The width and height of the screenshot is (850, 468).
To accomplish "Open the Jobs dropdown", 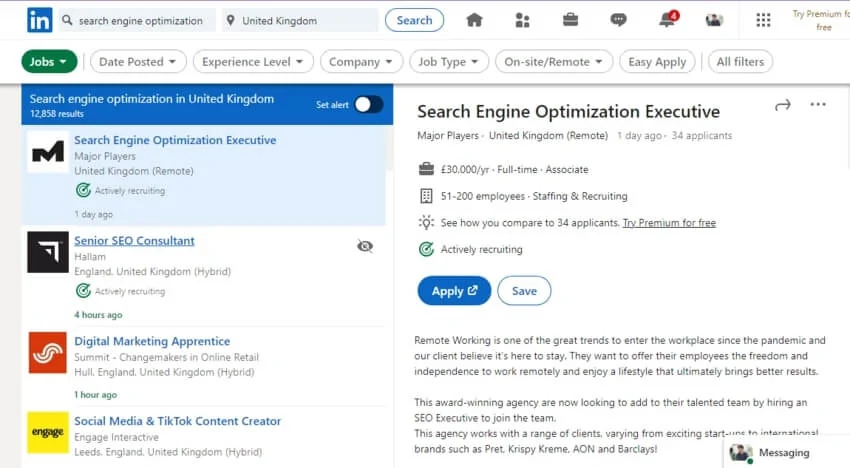I will [x=49, y=62].
